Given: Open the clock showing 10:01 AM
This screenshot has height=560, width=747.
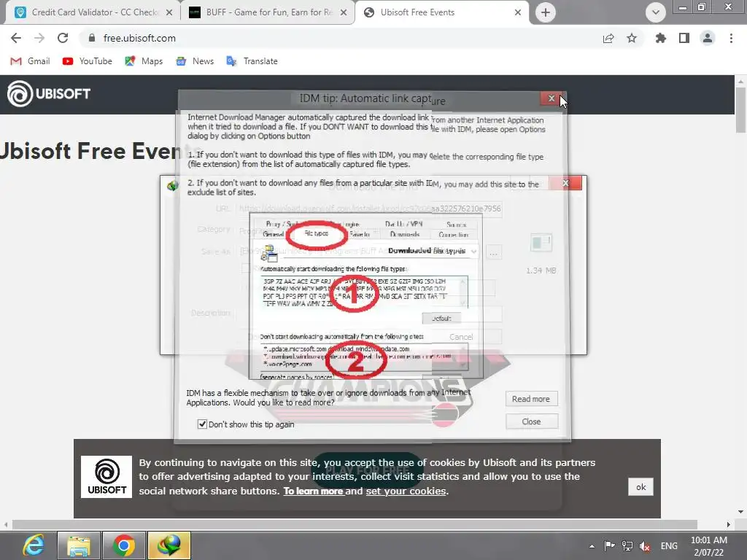Looking at the screenshot, I should [709, 546].
